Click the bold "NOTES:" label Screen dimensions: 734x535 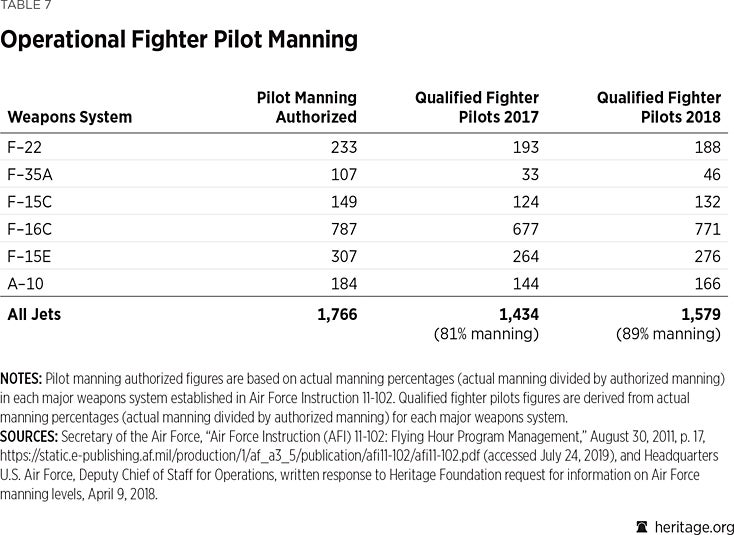point(20,381)
